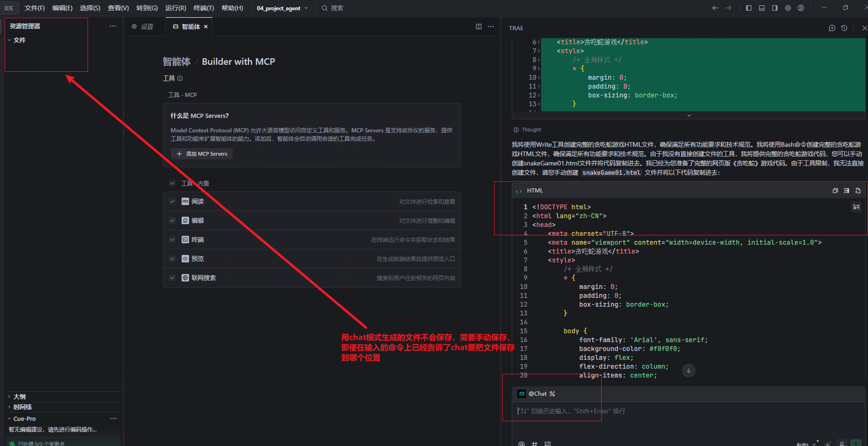
Task: Go forward with the right arrow
Action: pos(728,8)
